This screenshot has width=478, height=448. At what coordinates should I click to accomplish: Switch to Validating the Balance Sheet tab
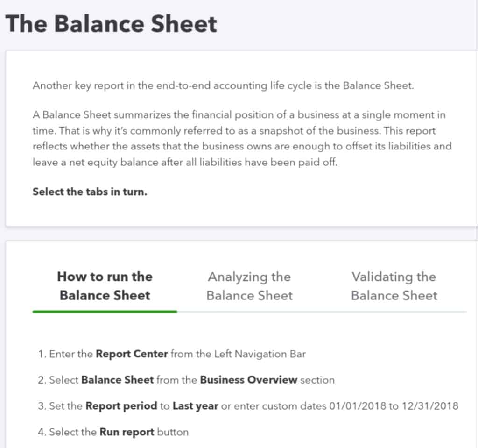(394, 286)
